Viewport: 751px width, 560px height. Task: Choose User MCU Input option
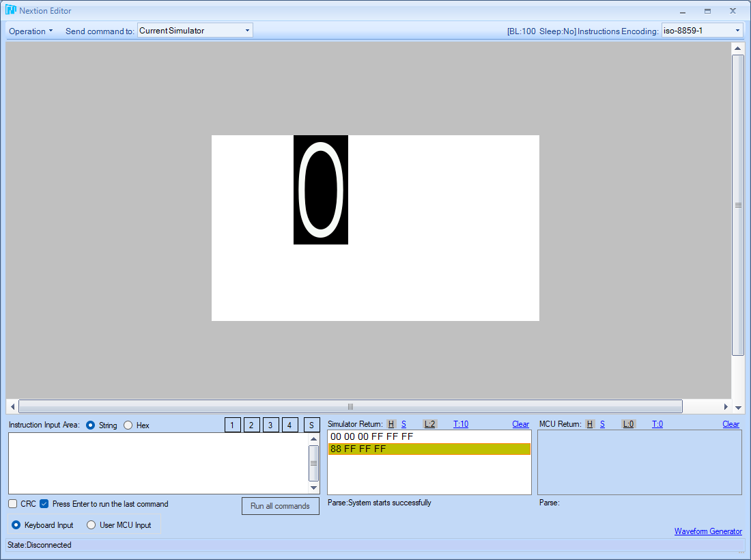91,524
